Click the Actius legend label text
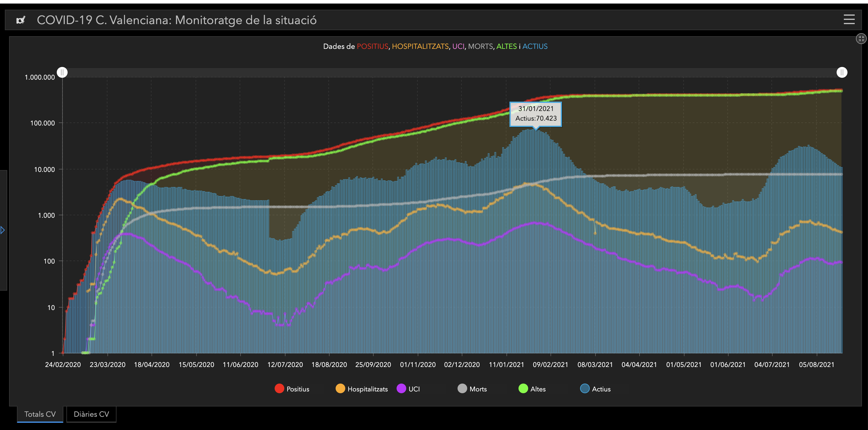 click(601, 389)
